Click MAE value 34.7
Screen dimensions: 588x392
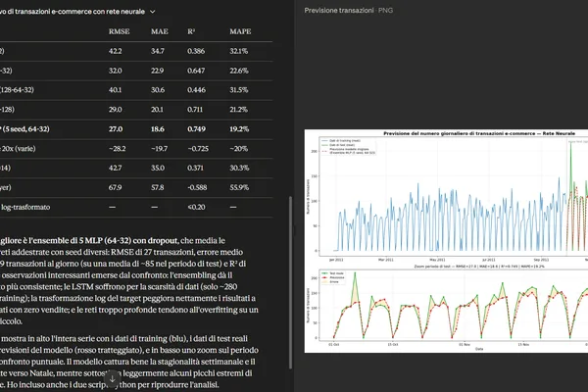pyautogui.click(x=158, y=51)
